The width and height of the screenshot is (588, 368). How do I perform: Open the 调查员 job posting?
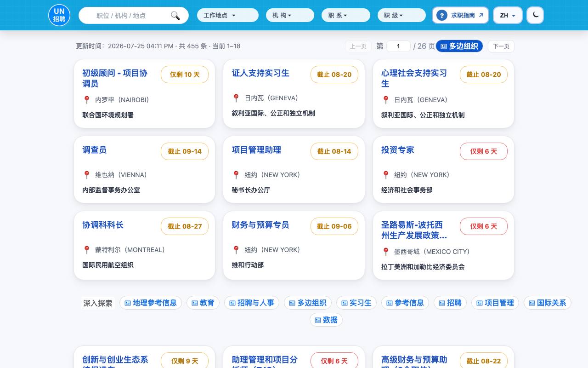tap(94, 150)
